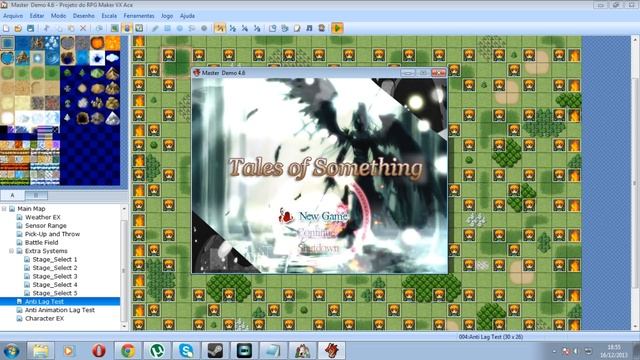Select the Stage_Select 5 map

[x=55, y=293]
